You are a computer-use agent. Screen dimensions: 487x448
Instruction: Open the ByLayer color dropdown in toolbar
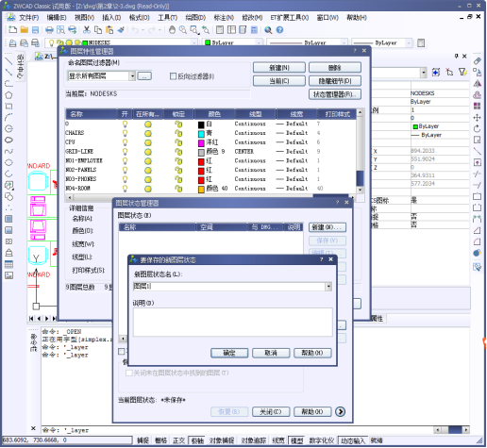259,42
